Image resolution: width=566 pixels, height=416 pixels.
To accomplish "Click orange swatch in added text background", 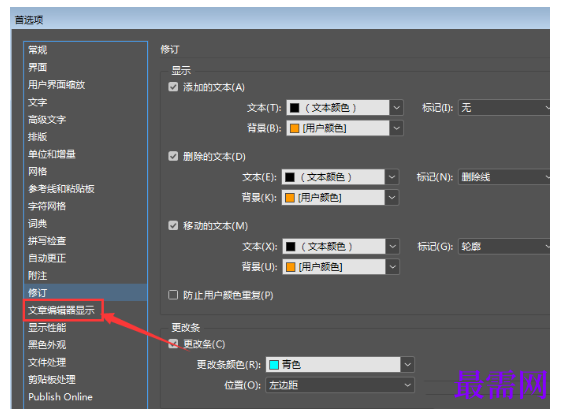I will pyautogui.click(x=295, y=128).
